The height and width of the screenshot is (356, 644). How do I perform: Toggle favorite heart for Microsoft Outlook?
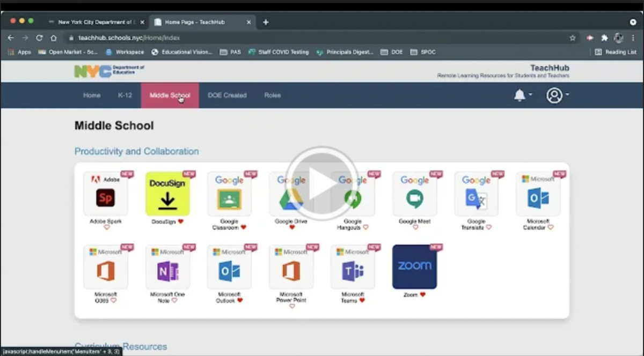click(x=240, y=300)
